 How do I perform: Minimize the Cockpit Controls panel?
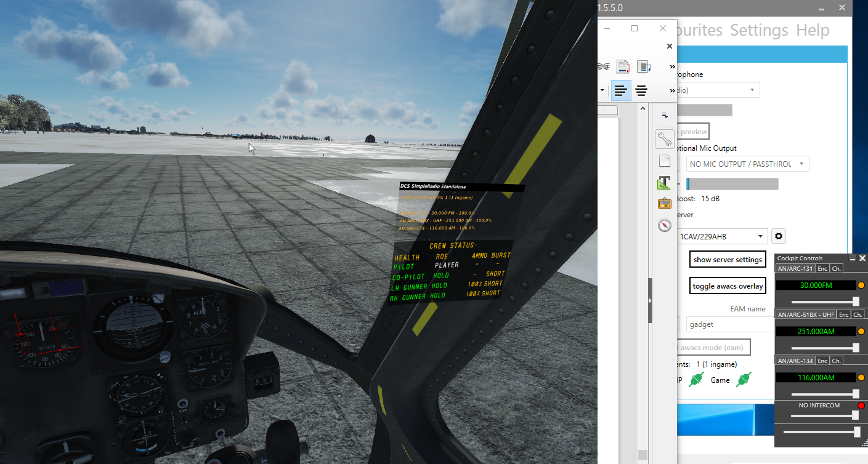[853, 258]
